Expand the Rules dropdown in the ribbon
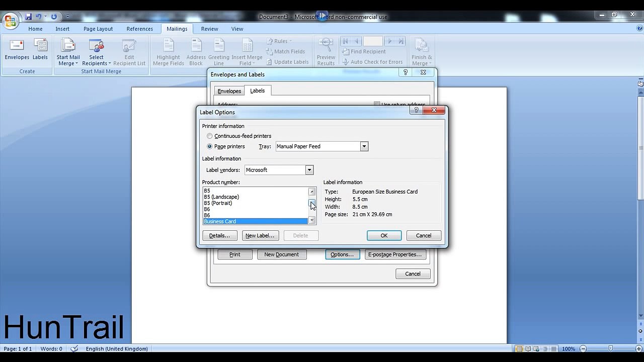The height and width of the screenshot is (362, 644). 279,41
